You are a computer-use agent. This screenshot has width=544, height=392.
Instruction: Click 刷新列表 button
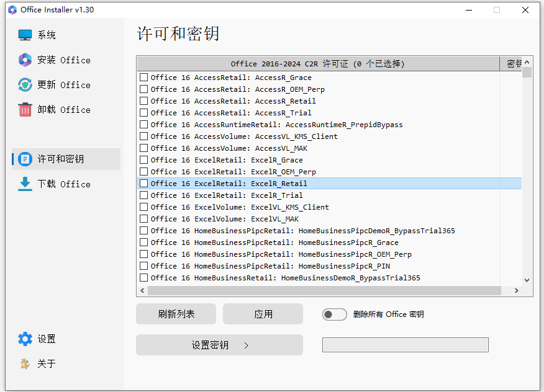[x=176, y=314]
